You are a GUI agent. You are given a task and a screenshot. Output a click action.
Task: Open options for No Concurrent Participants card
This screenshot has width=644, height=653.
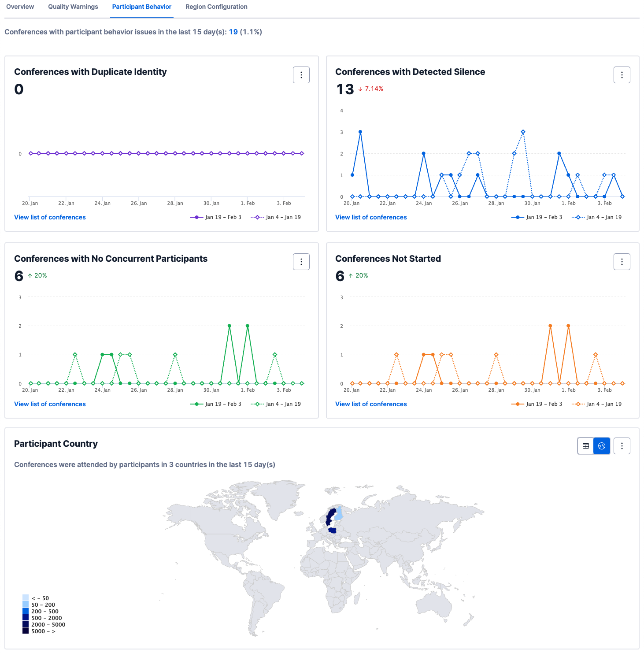click(x=301, y=262)
